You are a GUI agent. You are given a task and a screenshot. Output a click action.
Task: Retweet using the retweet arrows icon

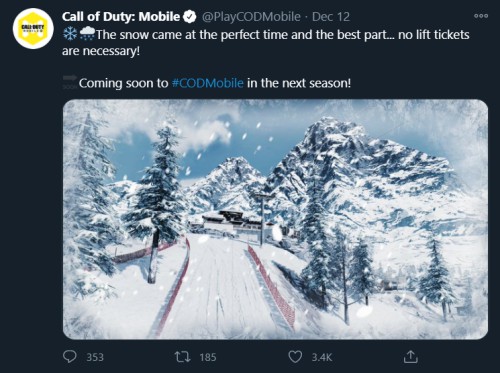(183, 357)
